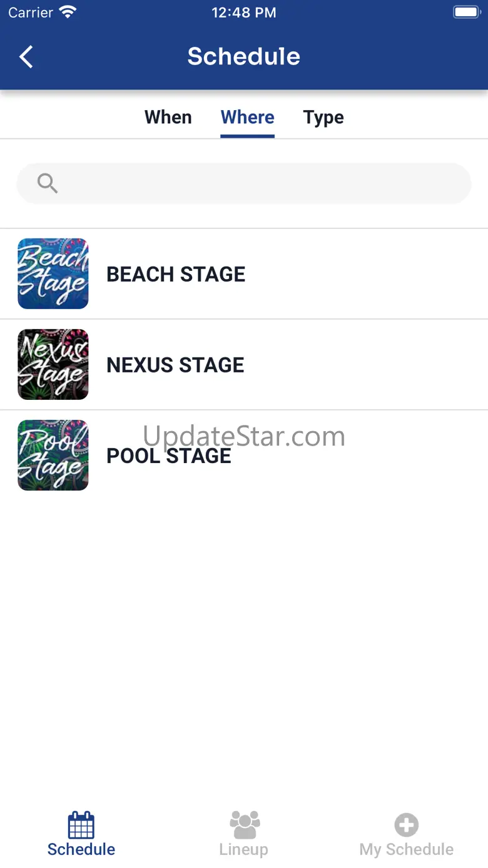Tap the battery indicator in status bar
This screenshot has width=488, height=868.
466,12
